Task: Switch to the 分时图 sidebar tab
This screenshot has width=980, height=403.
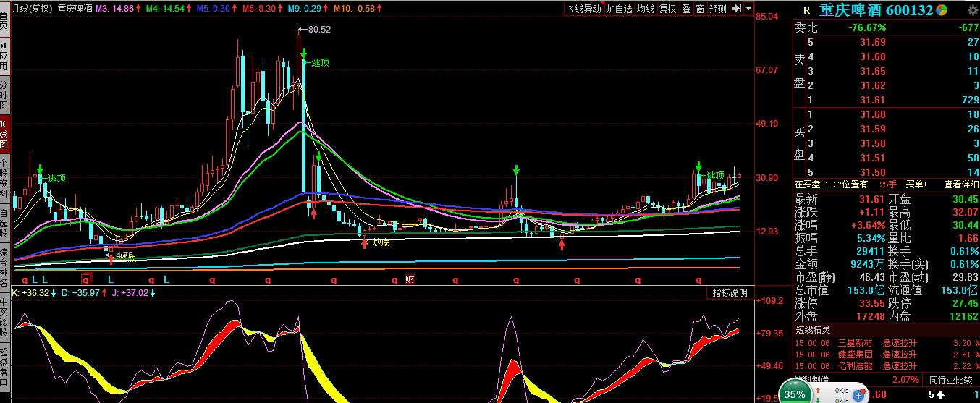Action: [x=4, y=96]
